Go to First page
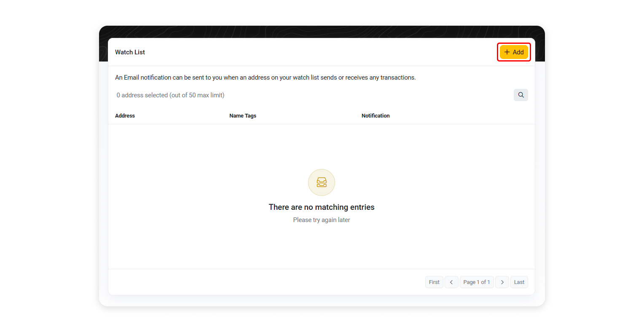The image size is (644, 332). (434, 282)
